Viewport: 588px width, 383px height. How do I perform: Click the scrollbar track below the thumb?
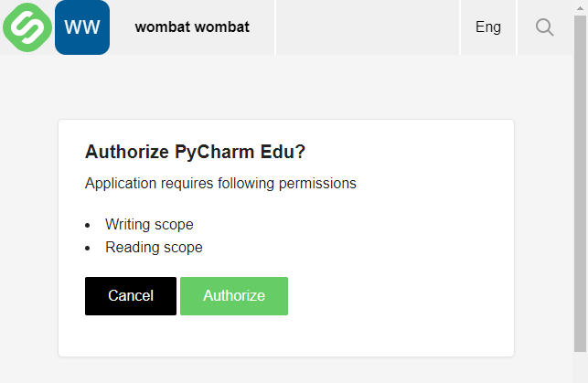[x=580, y=367]
